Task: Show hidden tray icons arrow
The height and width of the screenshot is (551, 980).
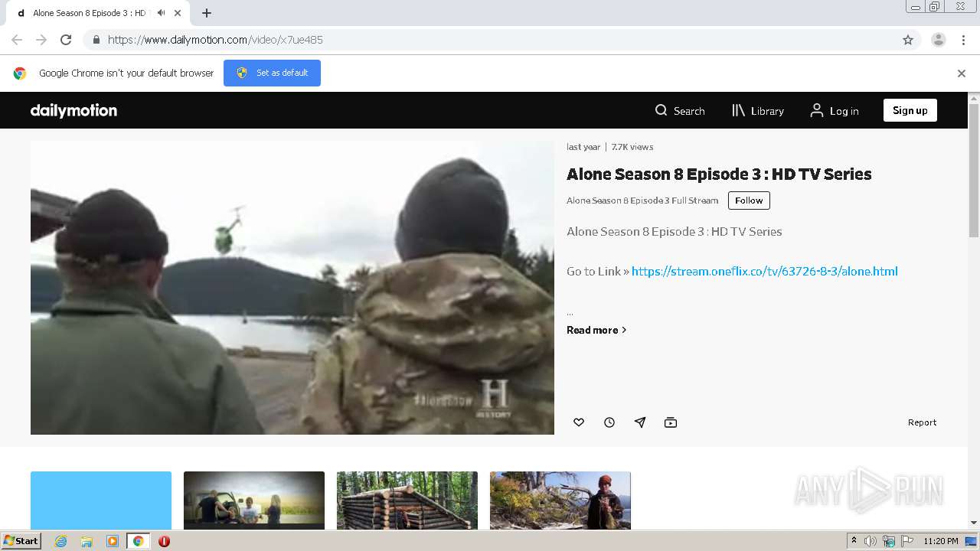Action: click(854, 541)
